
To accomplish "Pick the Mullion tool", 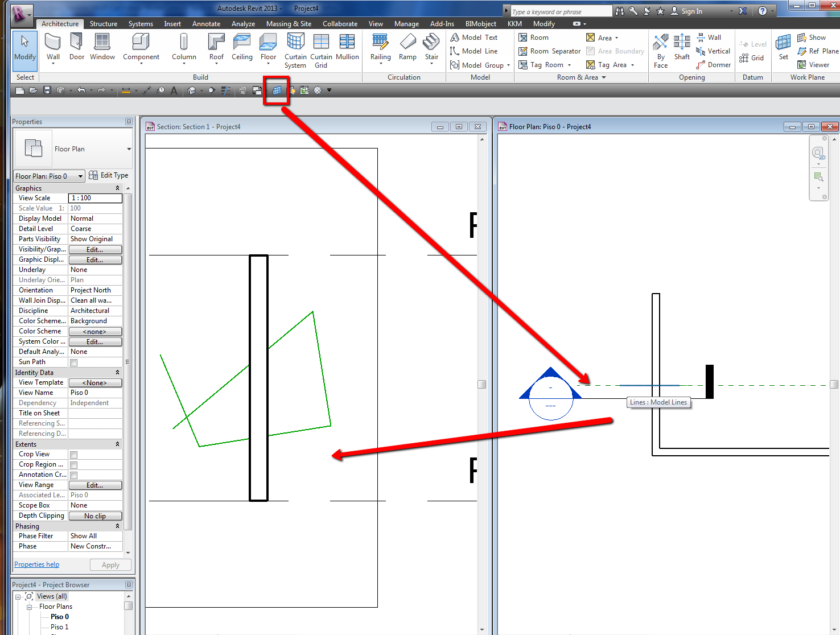I will (347, 47).
